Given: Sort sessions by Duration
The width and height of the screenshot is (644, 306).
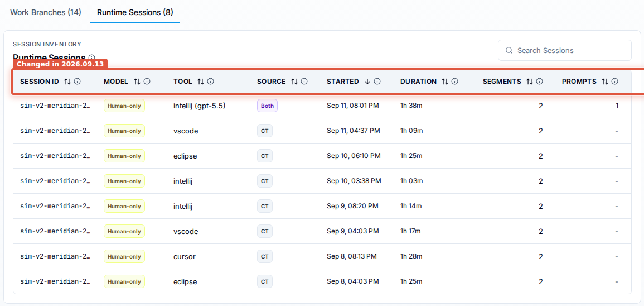Looking at the screenshot, I should [x=445, y=82].
